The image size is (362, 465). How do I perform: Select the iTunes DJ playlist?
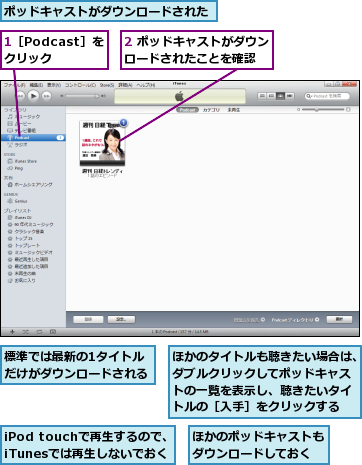(x=33, y=217)
